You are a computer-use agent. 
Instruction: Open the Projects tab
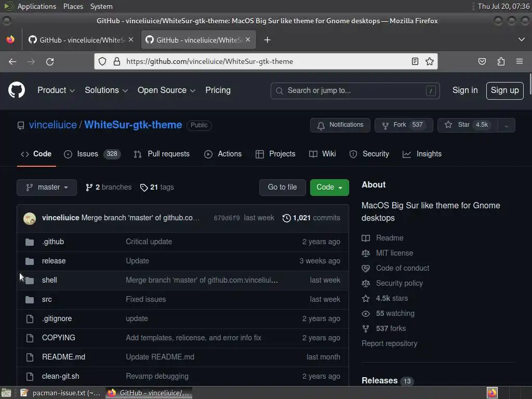[x=275, y=154]
